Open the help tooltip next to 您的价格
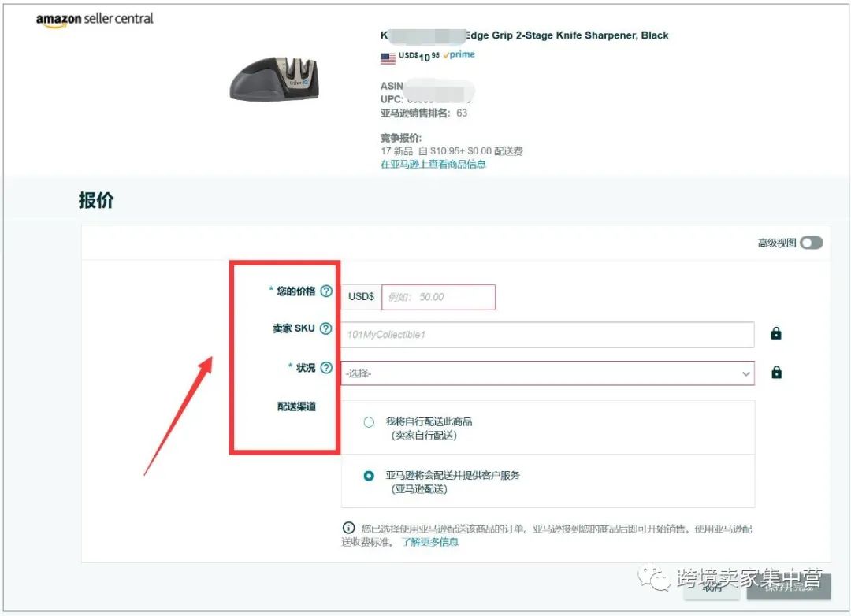This screenshot has height=616, width=851. tap(327, 291)
